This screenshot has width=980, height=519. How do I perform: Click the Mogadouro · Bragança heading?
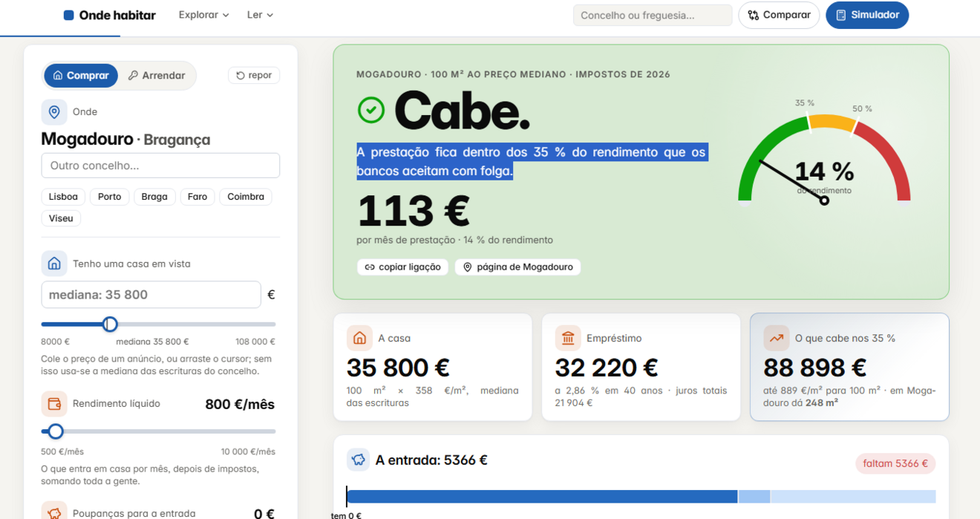(x=125, y=140)
